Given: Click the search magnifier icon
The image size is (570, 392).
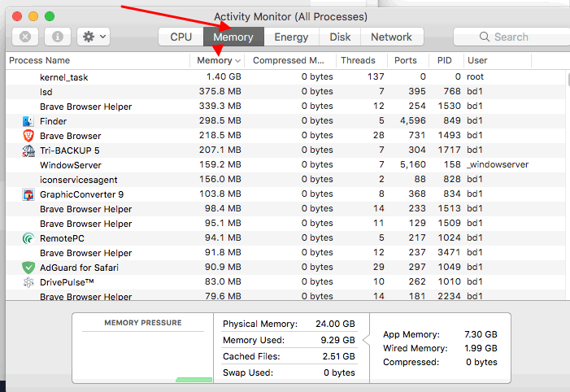Looking at the screenshot, I should 484,37.
